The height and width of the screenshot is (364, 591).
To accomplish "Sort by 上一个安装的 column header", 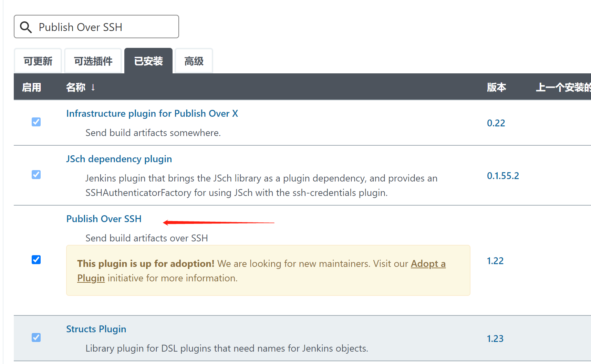I will click(563, 87).
